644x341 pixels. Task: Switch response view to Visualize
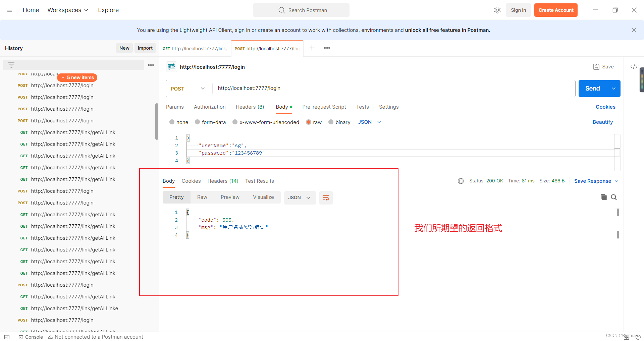click(x=263, y=197)
